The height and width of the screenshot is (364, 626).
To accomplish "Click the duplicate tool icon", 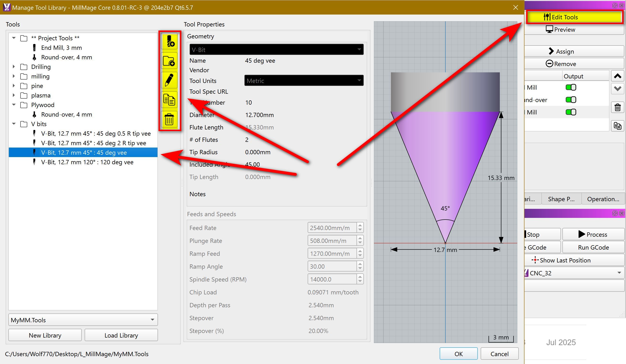I will pyautogui.click(x=169, y=100).
